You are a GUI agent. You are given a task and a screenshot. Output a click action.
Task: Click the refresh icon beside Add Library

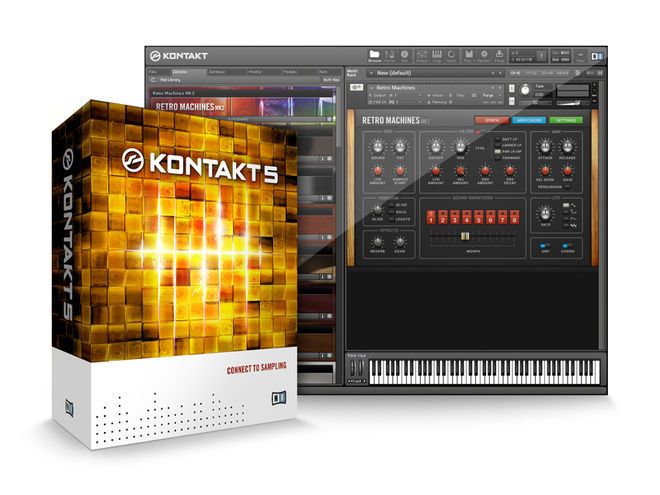coord(153,80)
